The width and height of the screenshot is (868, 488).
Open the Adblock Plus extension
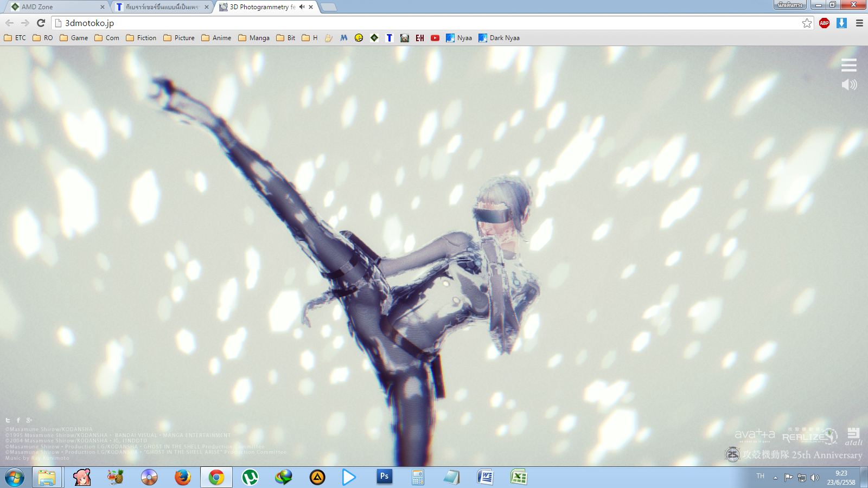[825, 23]
